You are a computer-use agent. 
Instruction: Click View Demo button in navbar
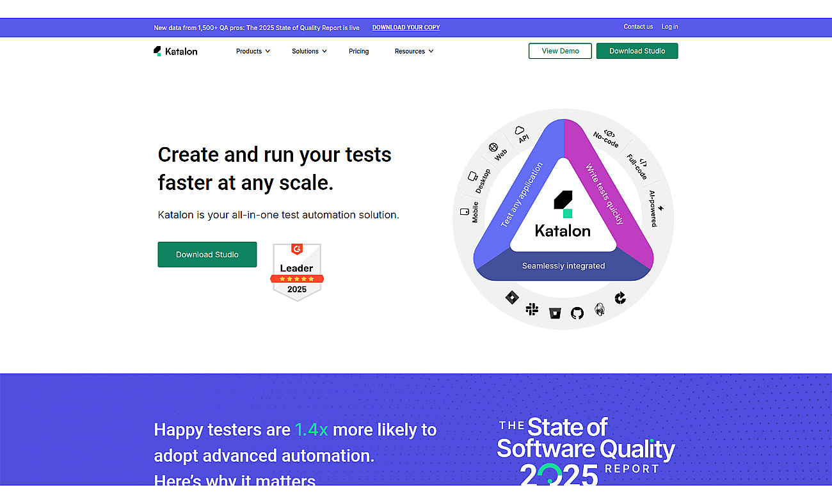coord(560,51)
